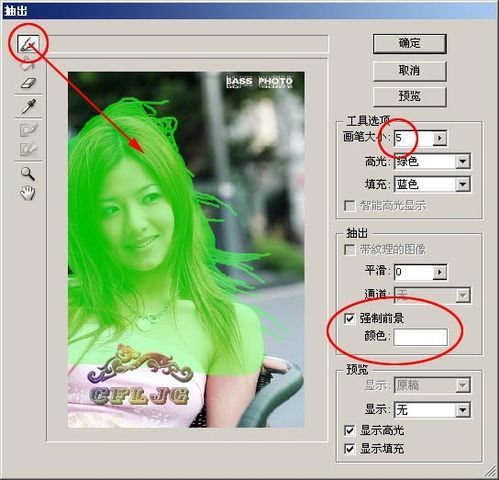The image size is (499, 480).
Task: Select the Eyedropper tool
Action: point(29,106)
